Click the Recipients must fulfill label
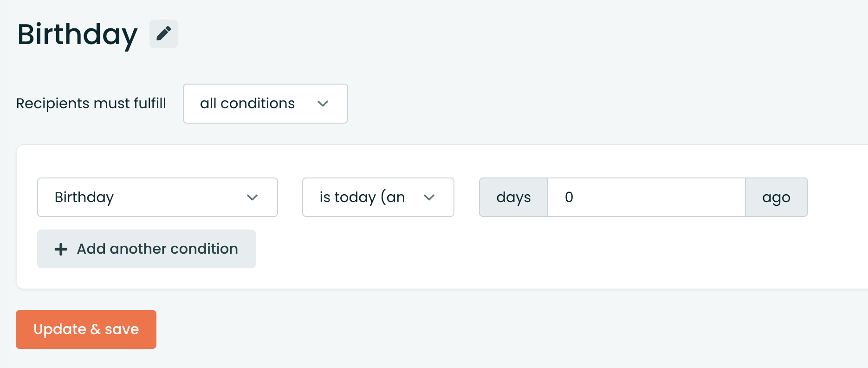The image size is (868, 368). point(91,103)
